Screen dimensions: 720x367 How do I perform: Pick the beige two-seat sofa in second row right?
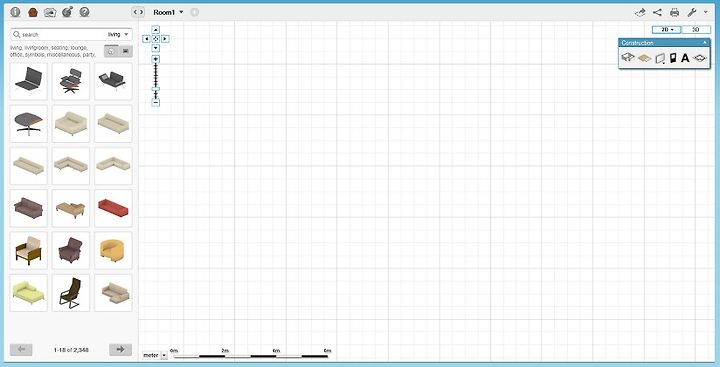tap(113, 124)
